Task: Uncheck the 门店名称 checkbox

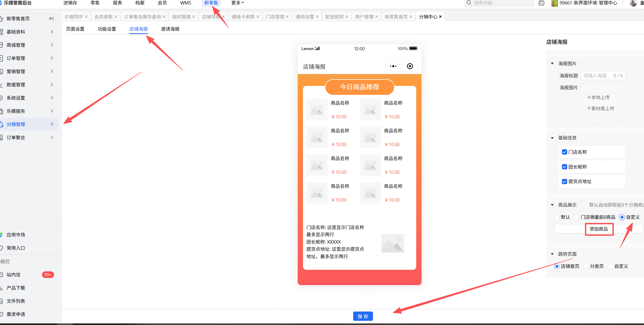Action: click(x=565, y=152)
